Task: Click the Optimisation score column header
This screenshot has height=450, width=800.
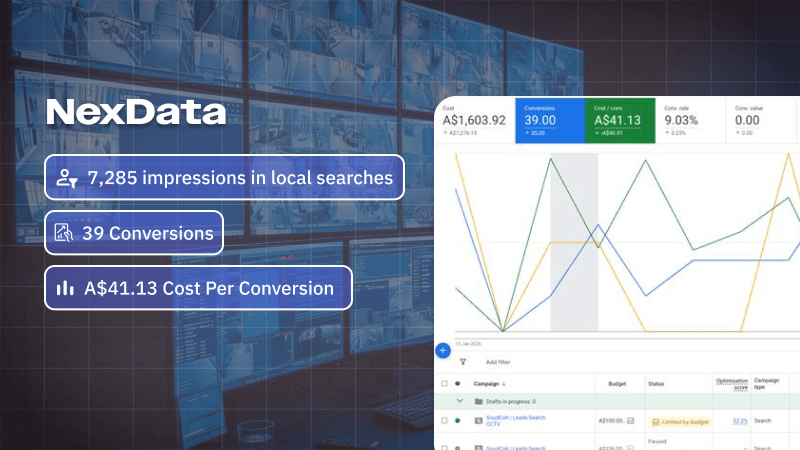Action: [732, 384]
